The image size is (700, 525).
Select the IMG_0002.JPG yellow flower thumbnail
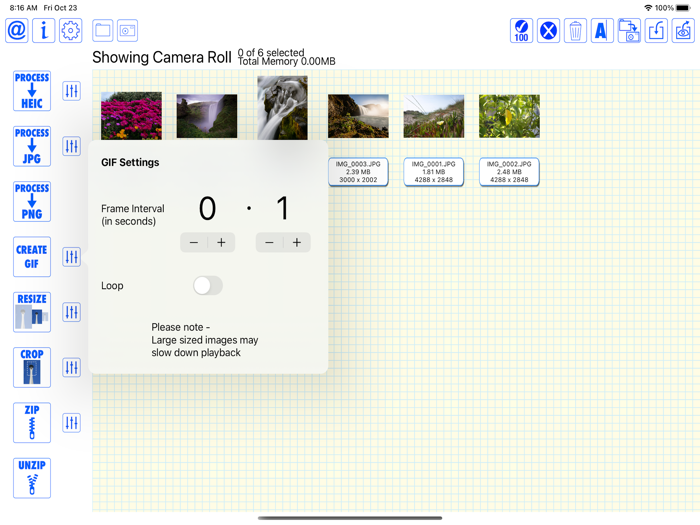click(509, 116)
